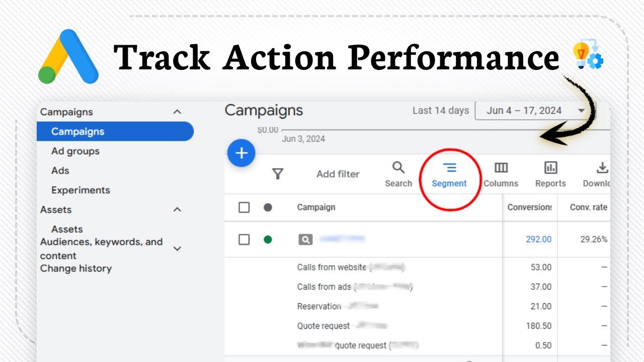Tick the checkbox for the campaign row
Image resolution: width=644 pixels, height=362 pixels.
click(x=244, y=239)
